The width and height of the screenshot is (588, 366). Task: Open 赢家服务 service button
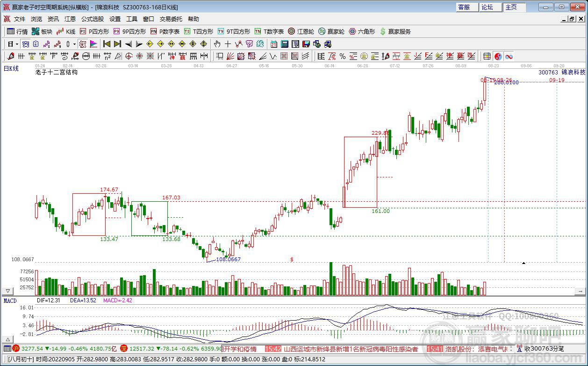[395, 31]
